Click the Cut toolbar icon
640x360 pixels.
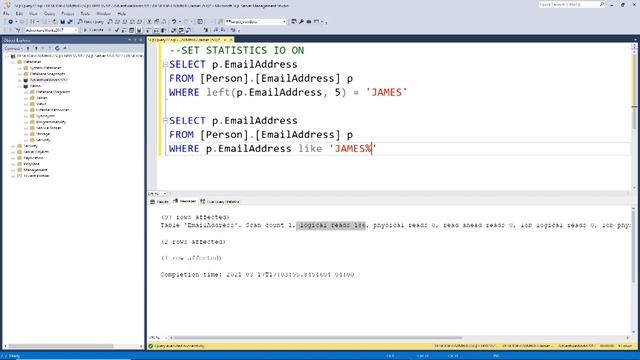149,22
